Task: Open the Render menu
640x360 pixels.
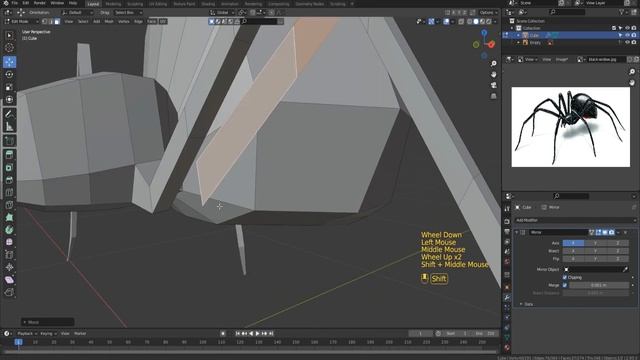Action: click(x=40, y=3)
